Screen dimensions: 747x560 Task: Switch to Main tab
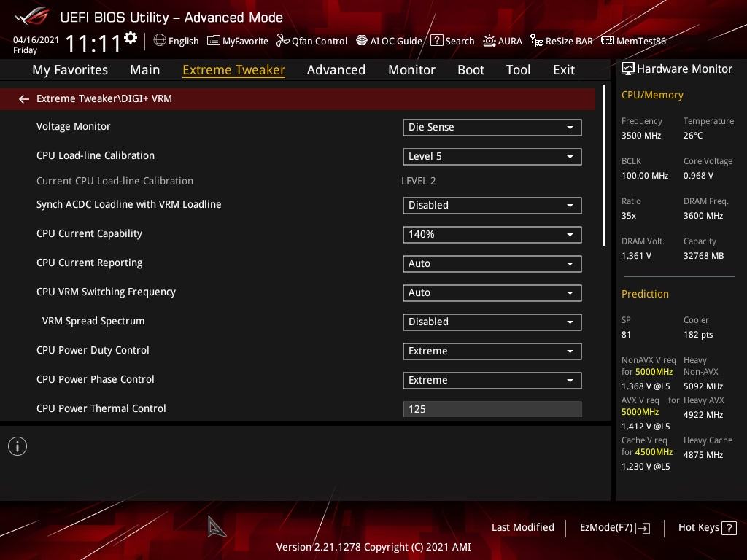pyautogui.click(x=145, y=70)
